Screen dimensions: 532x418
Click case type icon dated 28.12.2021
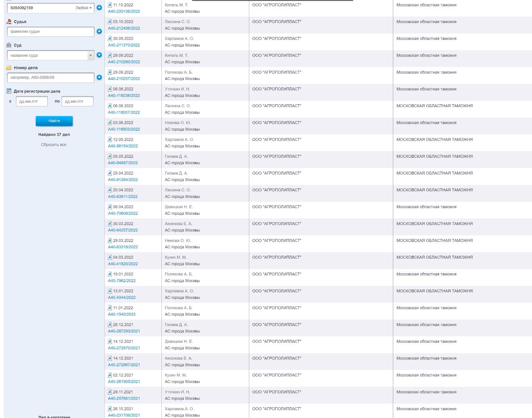[x=110, y=325]
